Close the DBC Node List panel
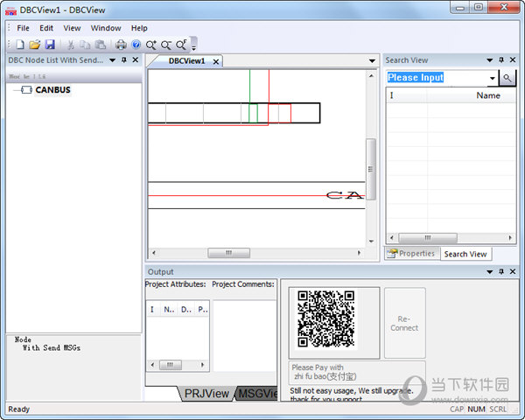 [x=136, y=60]
